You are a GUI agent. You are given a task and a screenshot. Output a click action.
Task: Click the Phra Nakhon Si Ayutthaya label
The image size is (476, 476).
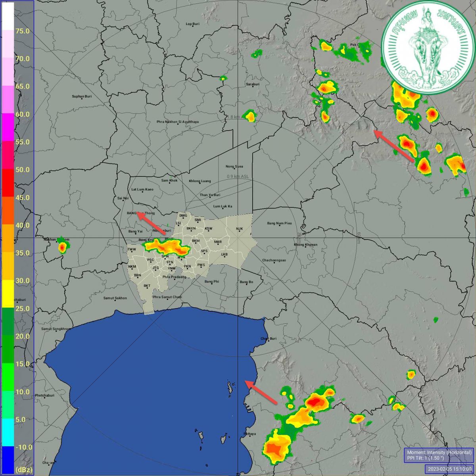[178, 122]
